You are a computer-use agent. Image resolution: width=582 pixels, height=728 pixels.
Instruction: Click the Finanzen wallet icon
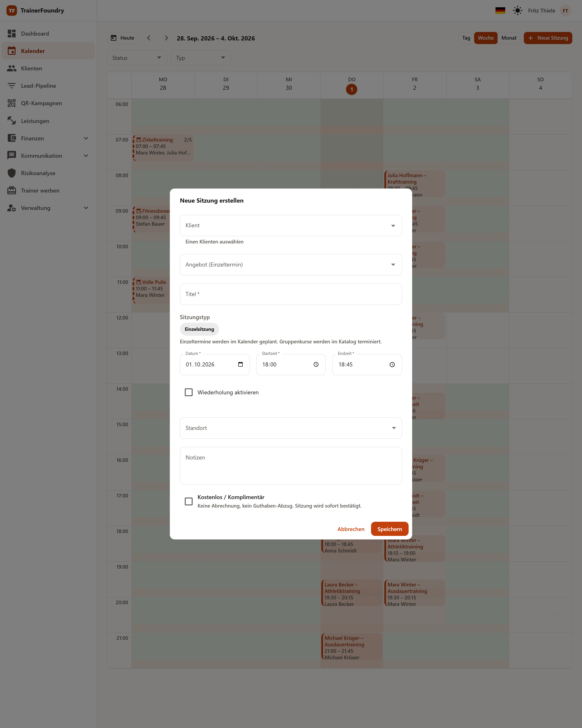click(12, 138)
